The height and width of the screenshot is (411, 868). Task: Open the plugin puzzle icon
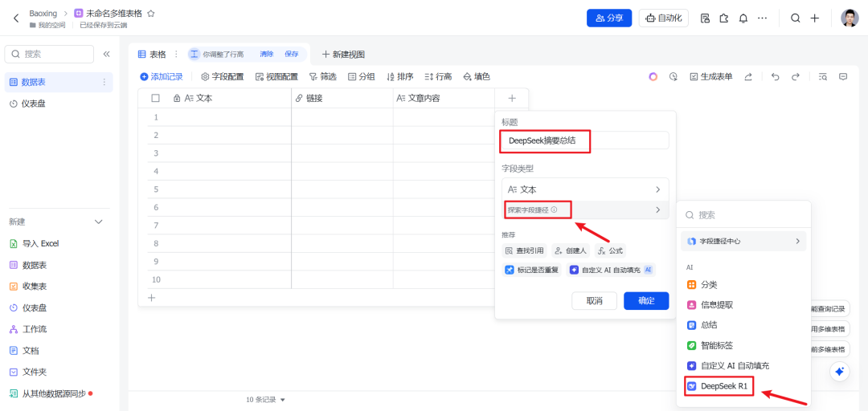pyautogui.click(x=724, y=18)
